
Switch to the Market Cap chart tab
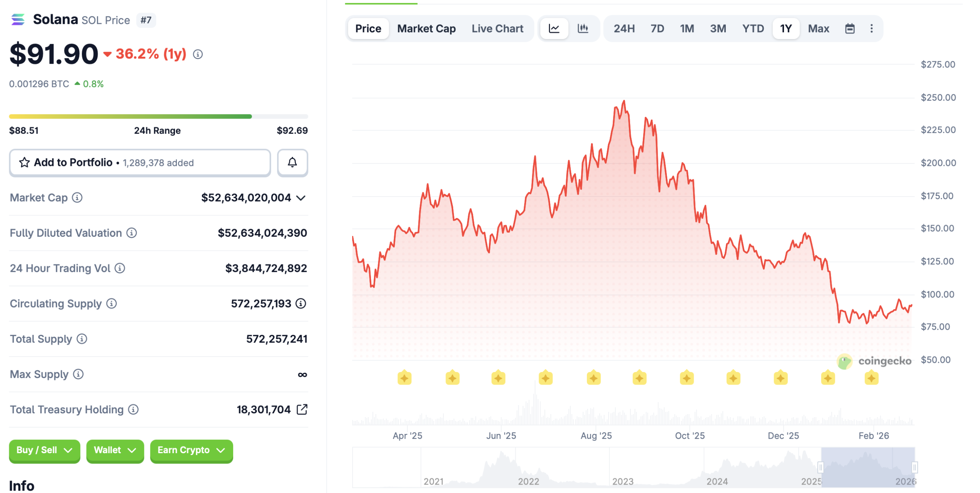pos(426,28)
